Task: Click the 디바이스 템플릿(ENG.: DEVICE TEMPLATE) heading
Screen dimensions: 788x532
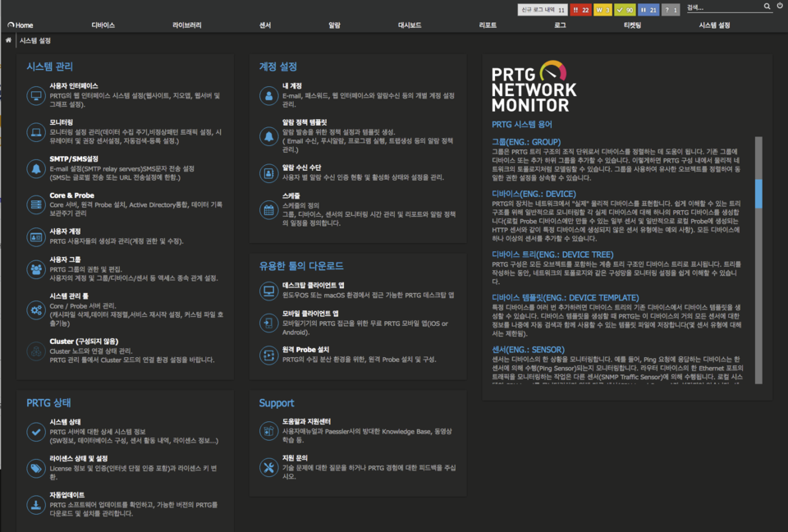Action: (566, 298)
